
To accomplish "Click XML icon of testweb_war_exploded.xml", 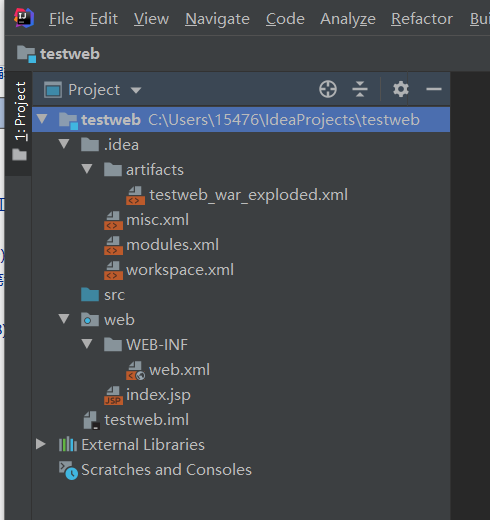I will [135, 195].
